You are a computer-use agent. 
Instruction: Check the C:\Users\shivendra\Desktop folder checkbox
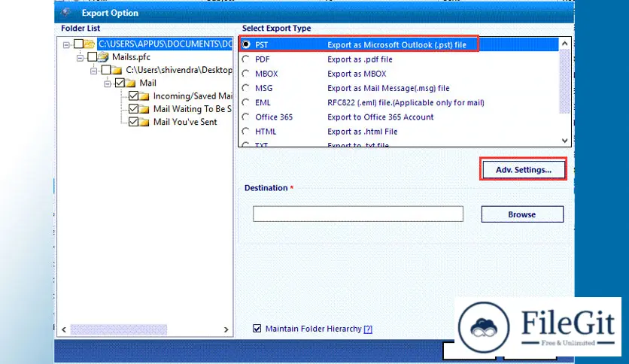(106, 70)
